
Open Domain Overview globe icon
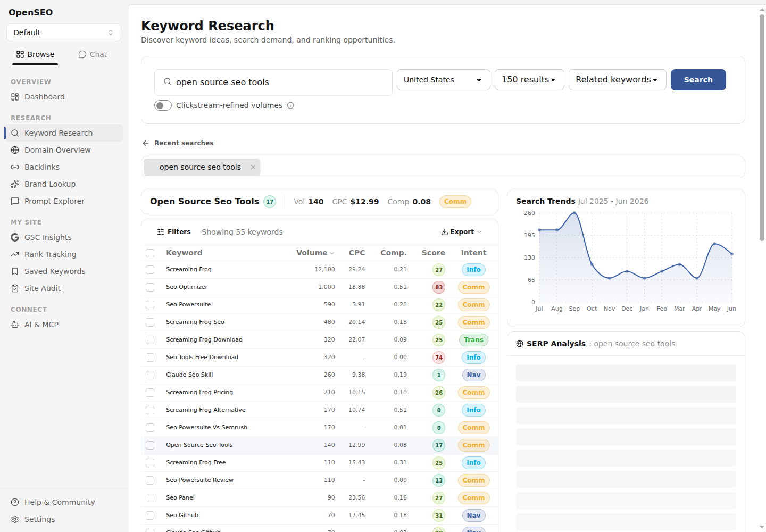15,150
